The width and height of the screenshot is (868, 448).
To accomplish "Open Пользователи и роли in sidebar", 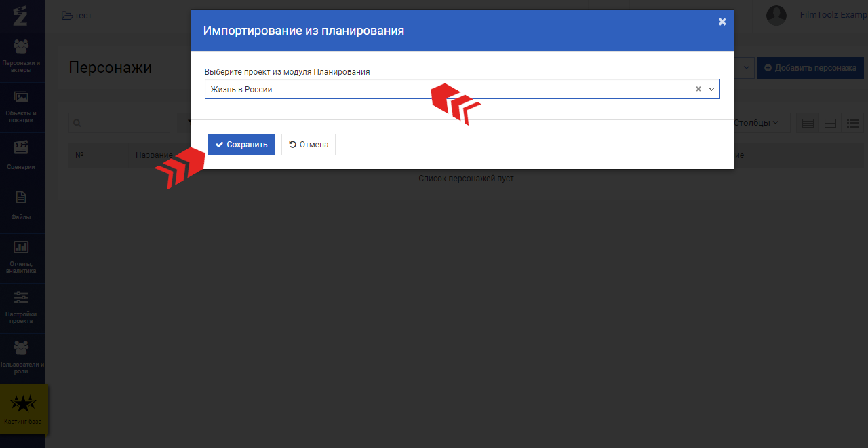I will [22, 358].
